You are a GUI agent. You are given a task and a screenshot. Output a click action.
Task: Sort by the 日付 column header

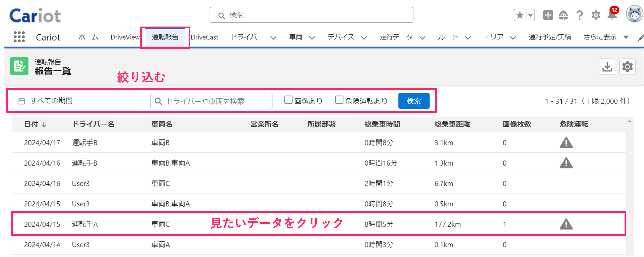pos(31,124)
